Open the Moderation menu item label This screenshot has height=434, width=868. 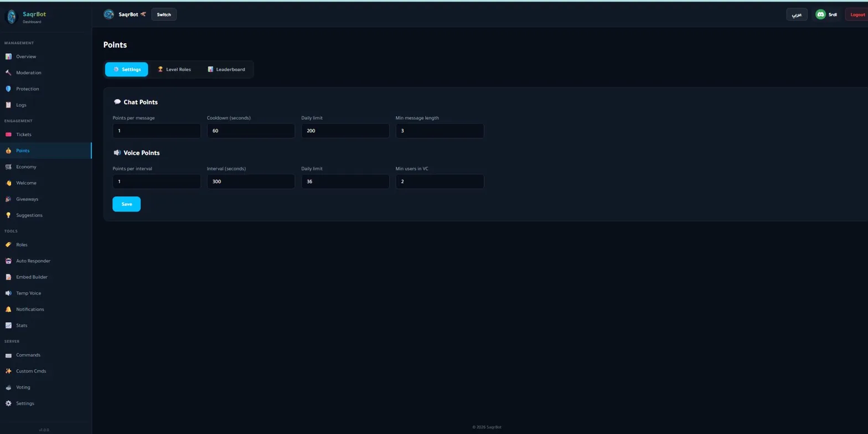point(29,73)
